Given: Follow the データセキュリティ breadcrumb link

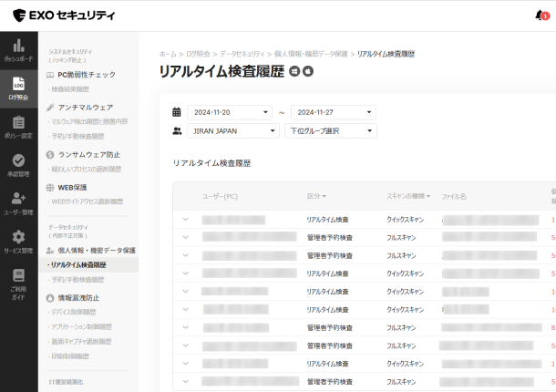Looking at the screenshot, I should [x=242, y=54].
